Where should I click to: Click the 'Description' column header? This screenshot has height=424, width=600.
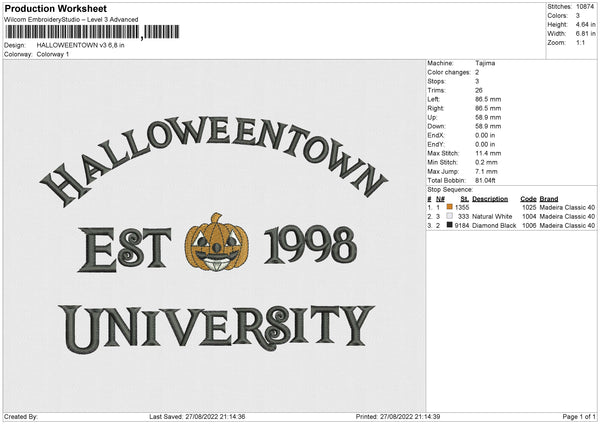pos(490,199)
